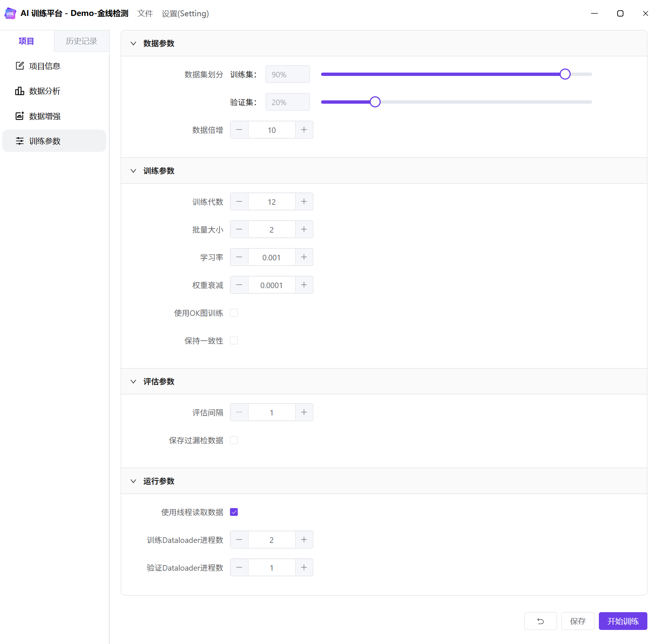Increase 训练代数 with plus button
The width and height of the screenshot is (657, 644).
(304, 201)
